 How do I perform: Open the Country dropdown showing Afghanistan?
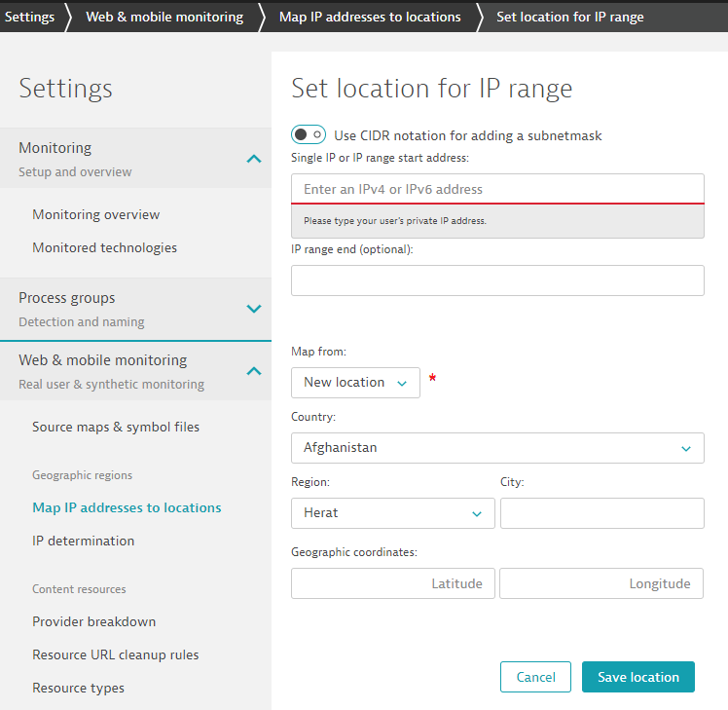(x=496, y=448)
